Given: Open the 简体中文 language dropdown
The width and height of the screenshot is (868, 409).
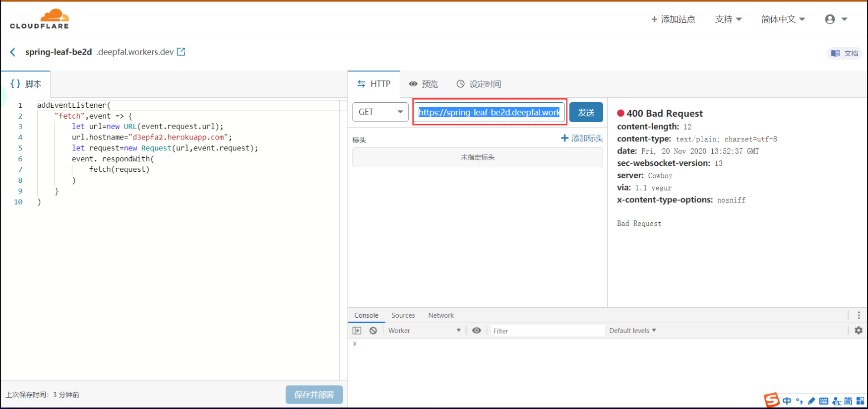Looking at the screenshot, I should (783, 19).
